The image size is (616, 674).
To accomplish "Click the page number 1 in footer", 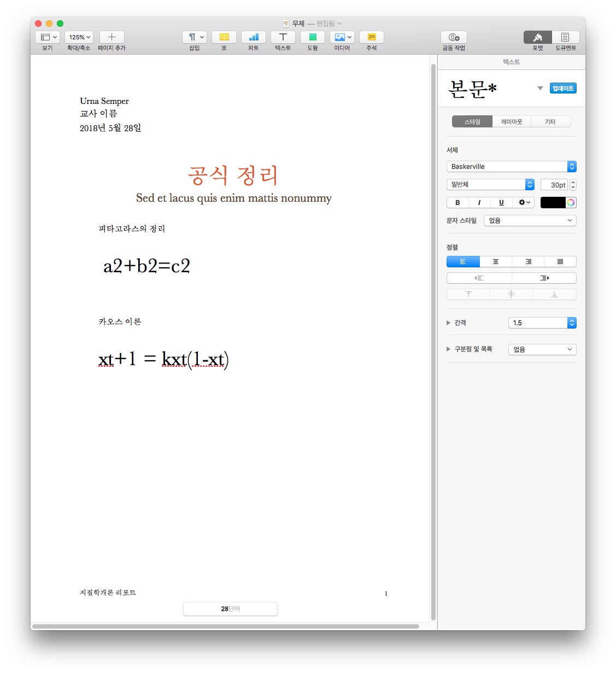I will (x=386, y=594).
